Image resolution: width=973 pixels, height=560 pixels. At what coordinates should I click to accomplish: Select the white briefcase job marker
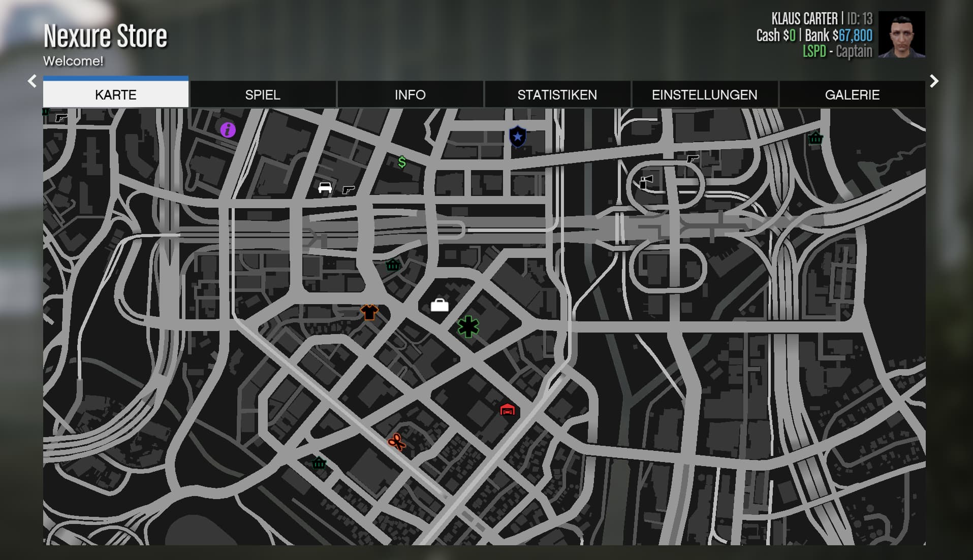tap(440, 305)
